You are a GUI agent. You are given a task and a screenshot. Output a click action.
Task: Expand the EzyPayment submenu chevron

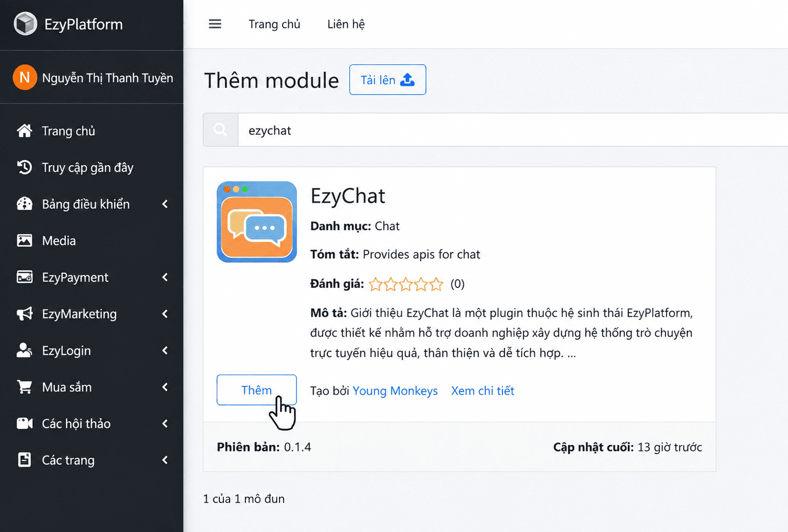[x=165, y=277]
